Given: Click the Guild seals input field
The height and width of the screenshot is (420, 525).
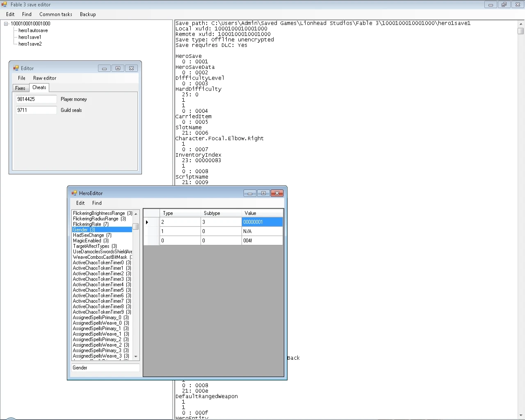Looking at the screenshot, I should (x=36, y=110).
